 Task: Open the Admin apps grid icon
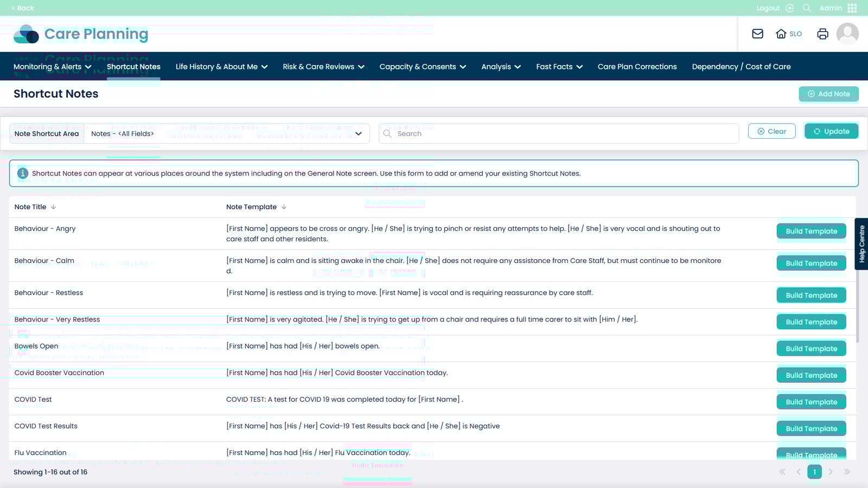(x=852, y=8)
